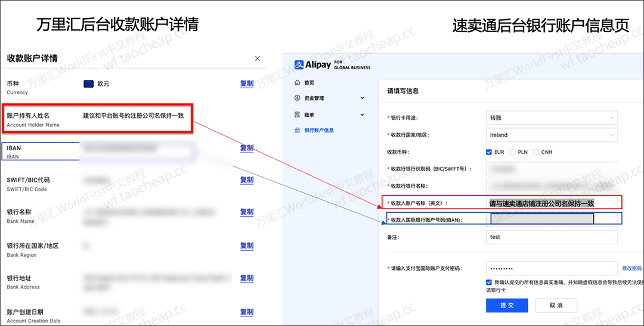644x326 pixels.
Task: Expand the 资金管理 menu chevron
Action: tap(362, 98)
